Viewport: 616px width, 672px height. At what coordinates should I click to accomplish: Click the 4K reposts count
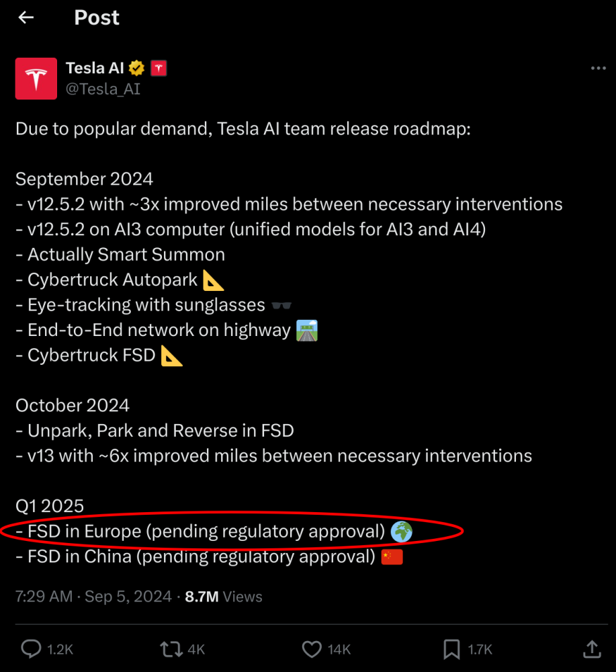click(196, 649)
